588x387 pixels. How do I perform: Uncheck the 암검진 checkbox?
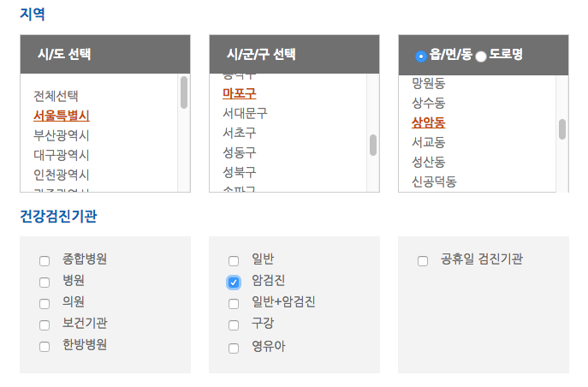tap(234, 283)
